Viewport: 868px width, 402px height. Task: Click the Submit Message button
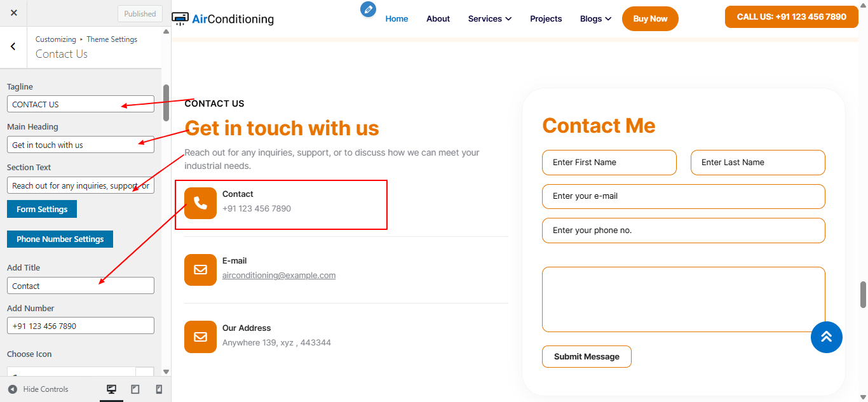[x=587, y=356]
